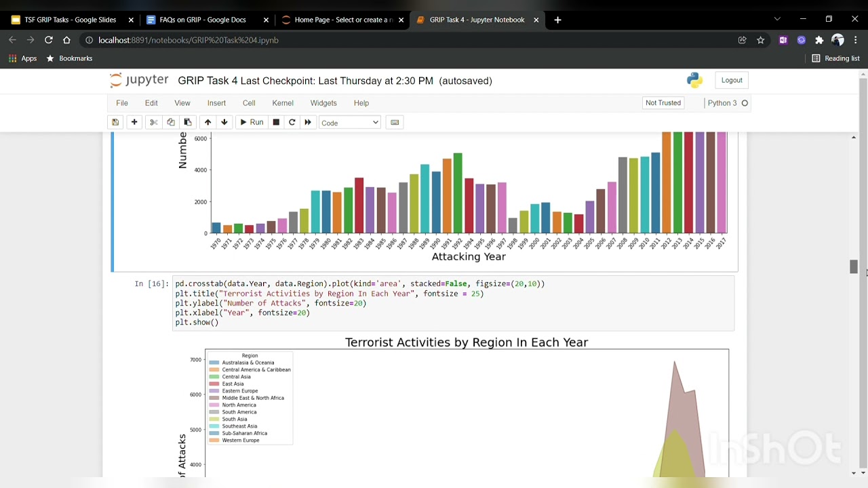868x488 pixels.
Task: Click the Last Checkpoint timestamp text
Action: 337,81
